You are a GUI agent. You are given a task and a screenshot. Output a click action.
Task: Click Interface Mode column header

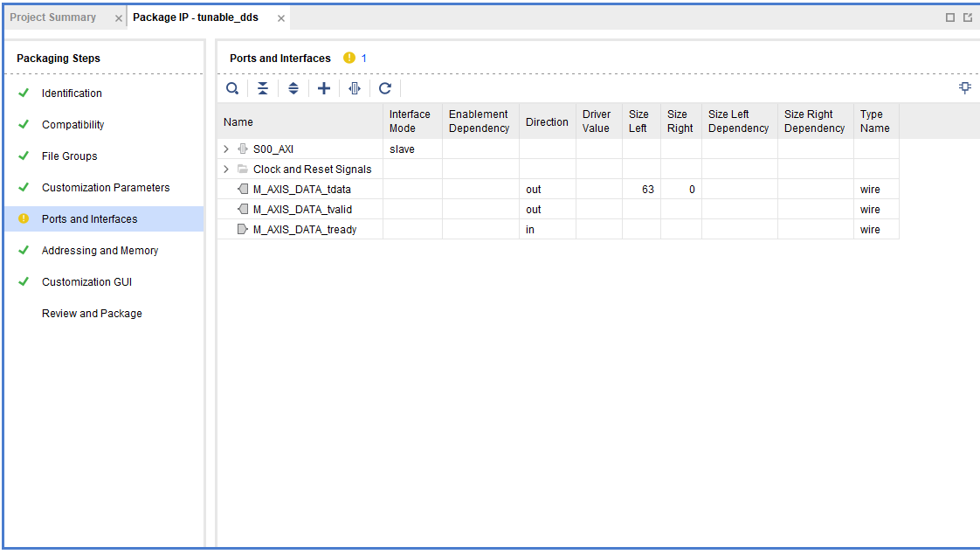(412, 121)
